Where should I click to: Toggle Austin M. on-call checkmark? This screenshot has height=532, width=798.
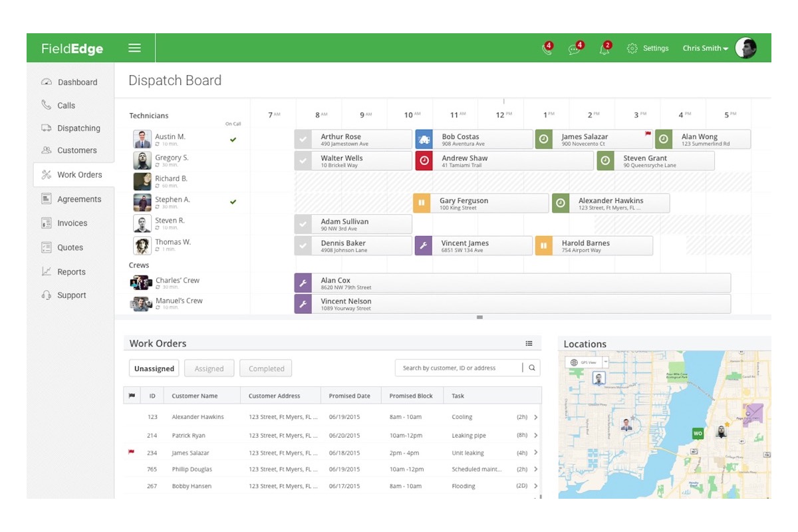coord(233,140)
